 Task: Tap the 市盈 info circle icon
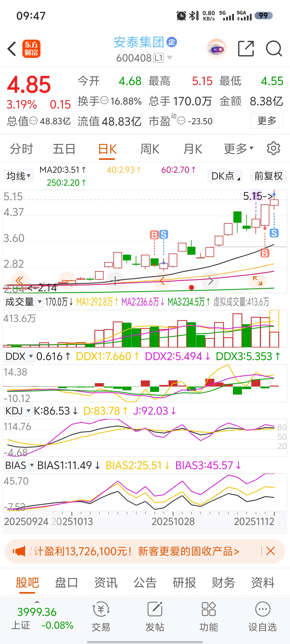(x=181, y=121)
